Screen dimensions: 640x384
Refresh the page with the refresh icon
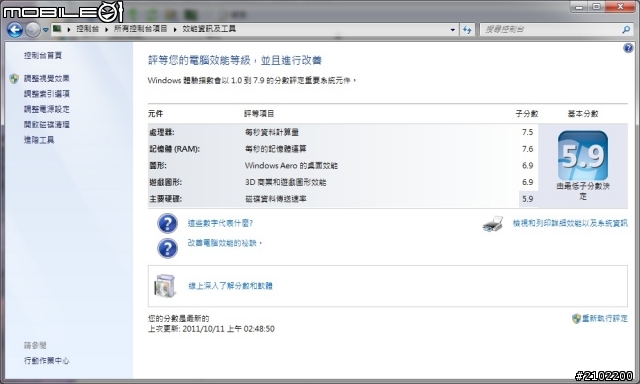[467, 29]
